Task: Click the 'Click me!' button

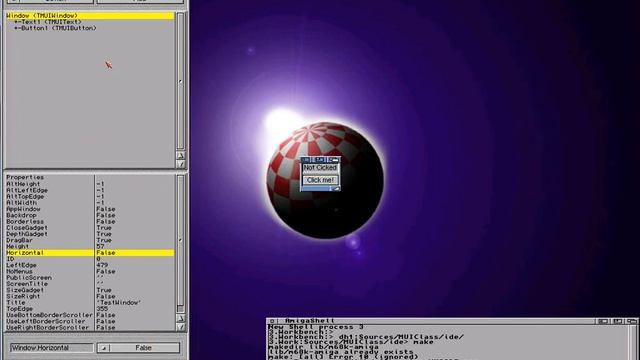Action: click(x=320, y=180)
